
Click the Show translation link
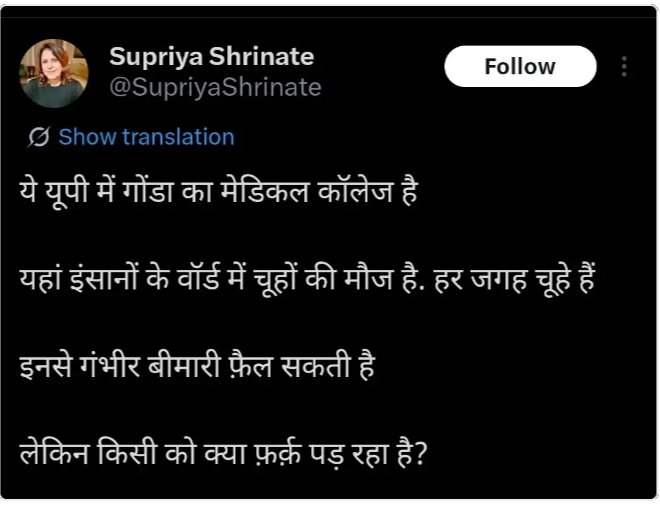pos(146,137)
